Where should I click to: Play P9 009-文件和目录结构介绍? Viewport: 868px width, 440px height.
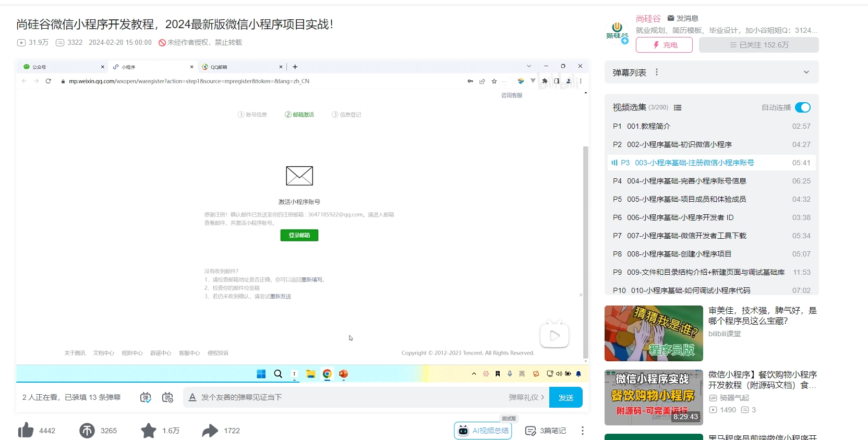tap(712, 272)
